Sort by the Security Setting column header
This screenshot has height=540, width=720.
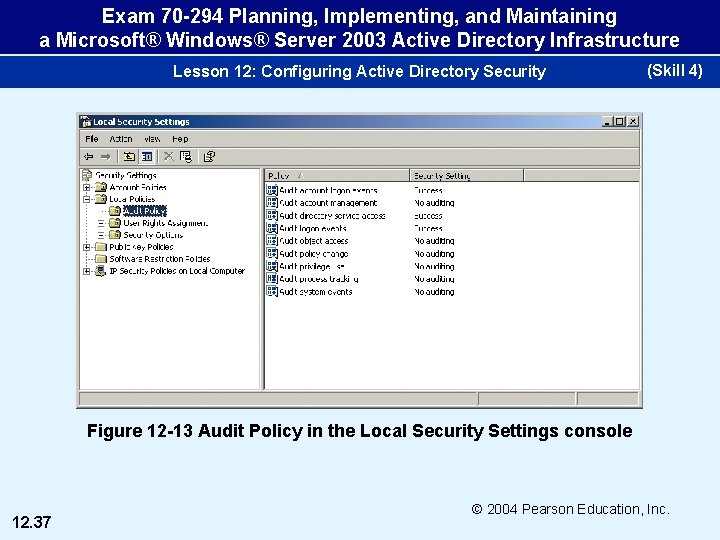pyautogui.click(x=466, y=175)
